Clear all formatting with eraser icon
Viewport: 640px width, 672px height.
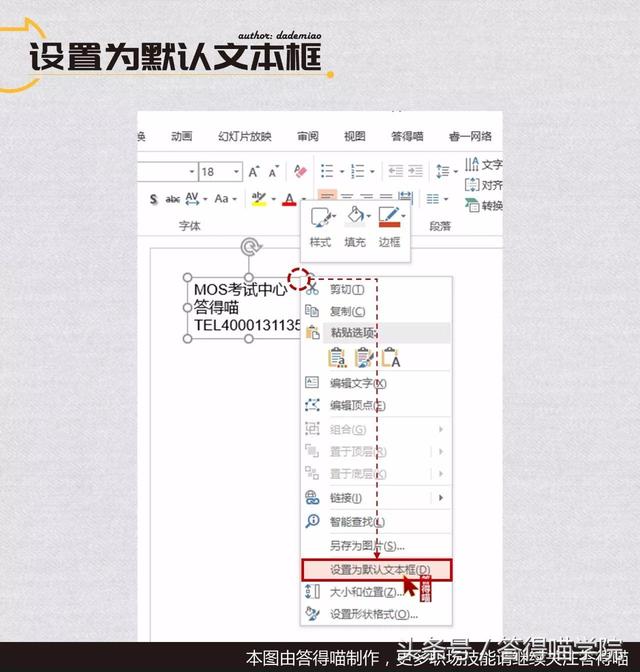coord(300,172)
